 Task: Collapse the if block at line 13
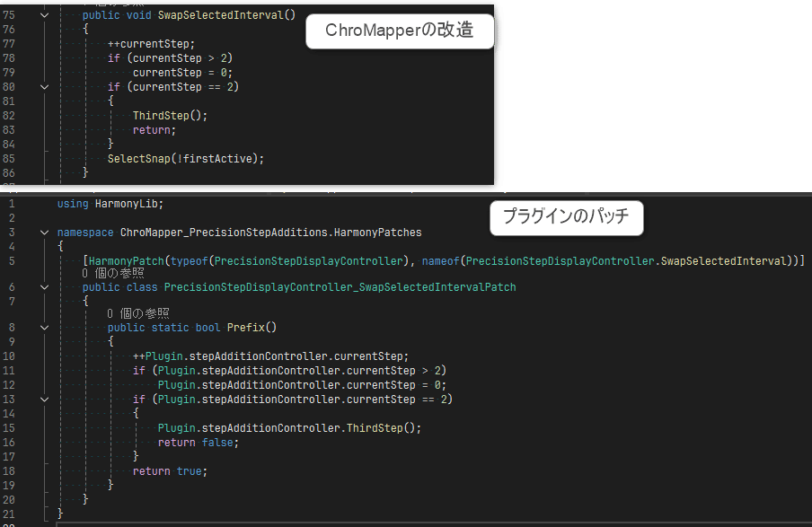point(45,400)
